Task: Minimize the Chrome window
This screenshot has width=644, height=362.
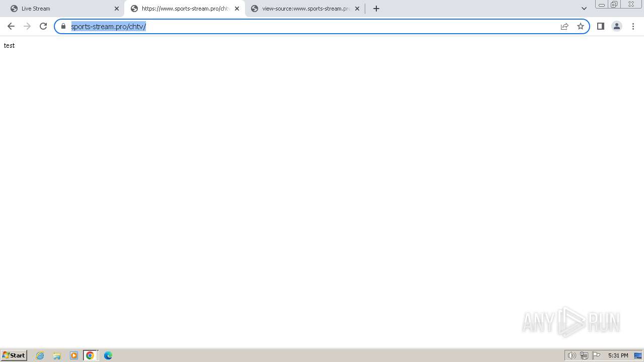Action: [x=602, y=5]
